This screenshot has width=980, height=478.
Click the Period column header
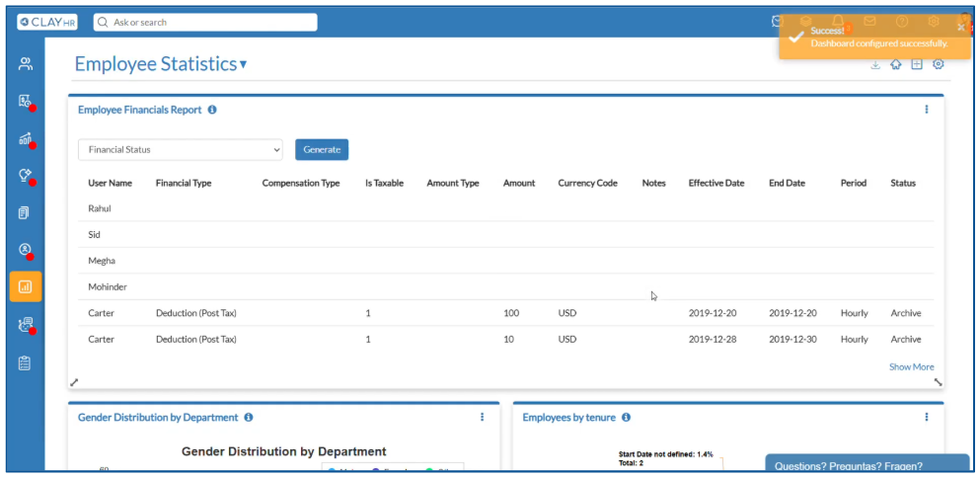(x=854, y=184)
